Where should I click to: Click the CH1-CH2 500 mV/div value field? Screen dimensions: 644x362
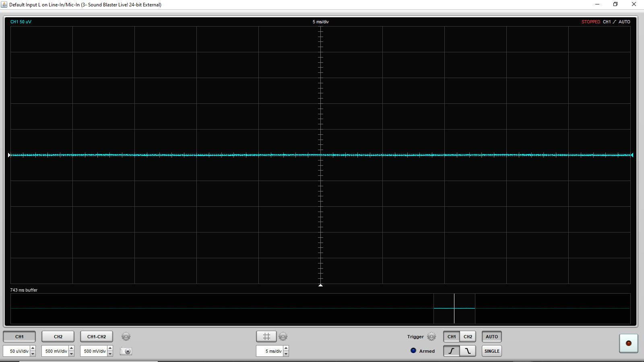tap(94, 351)
